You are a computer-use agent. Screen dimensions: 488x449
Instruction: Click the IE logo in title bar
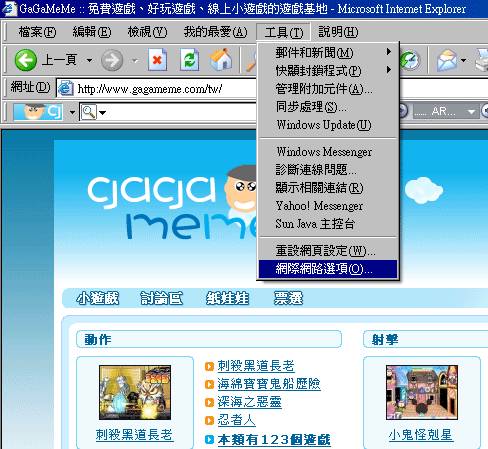[9, 9]
